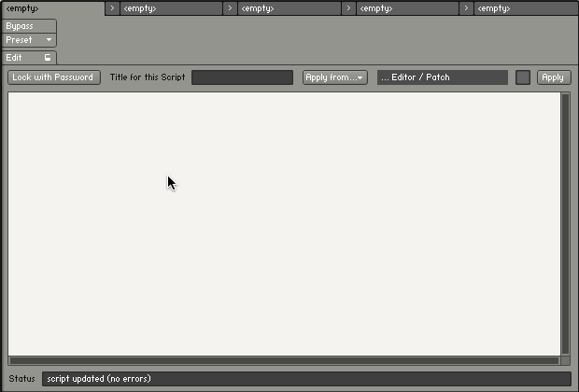
Task: Click the arrow between first and second script slots
Action: point(112,8)
